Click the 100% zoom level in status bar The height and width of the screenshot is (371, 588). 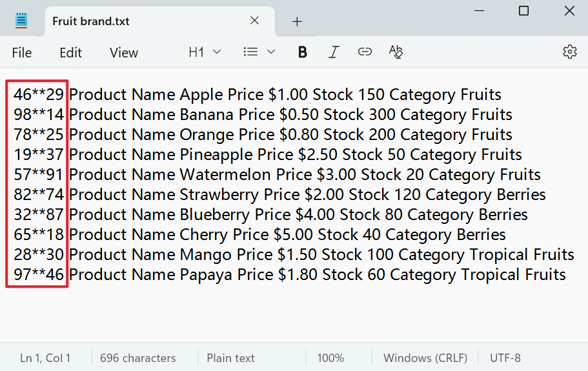coord(330,357)
